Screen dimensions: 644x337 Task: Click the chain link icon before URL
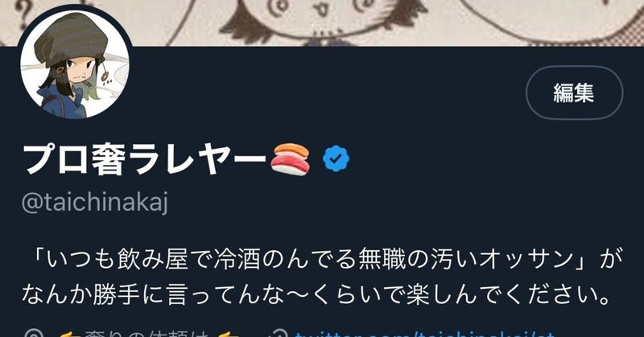tap(280, 333)
